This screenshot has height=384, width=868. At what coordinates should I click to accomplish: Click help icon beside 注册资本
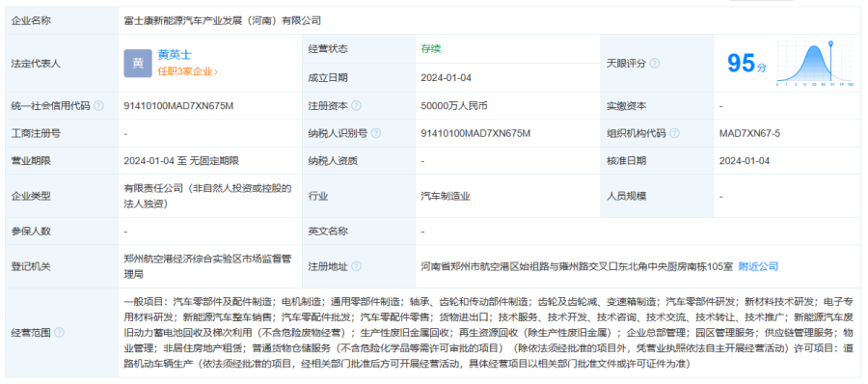click(x=357, y=105)
